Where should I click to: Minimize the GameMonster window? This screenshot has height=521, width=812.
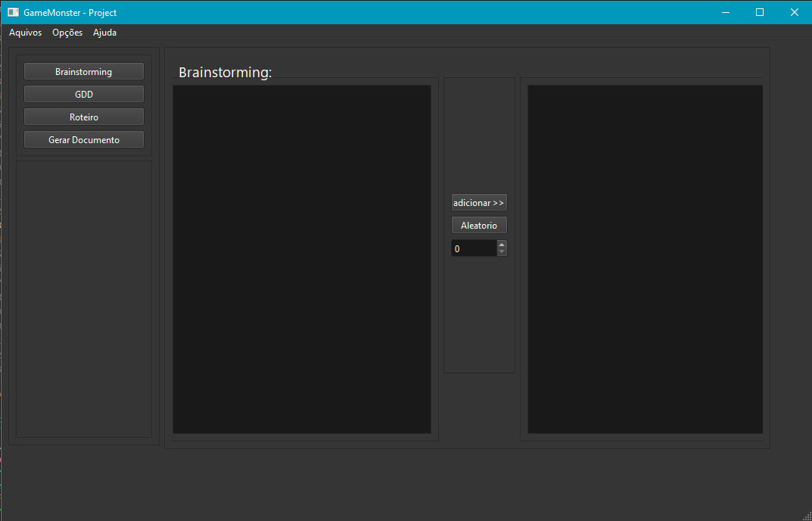pos(726,12)
